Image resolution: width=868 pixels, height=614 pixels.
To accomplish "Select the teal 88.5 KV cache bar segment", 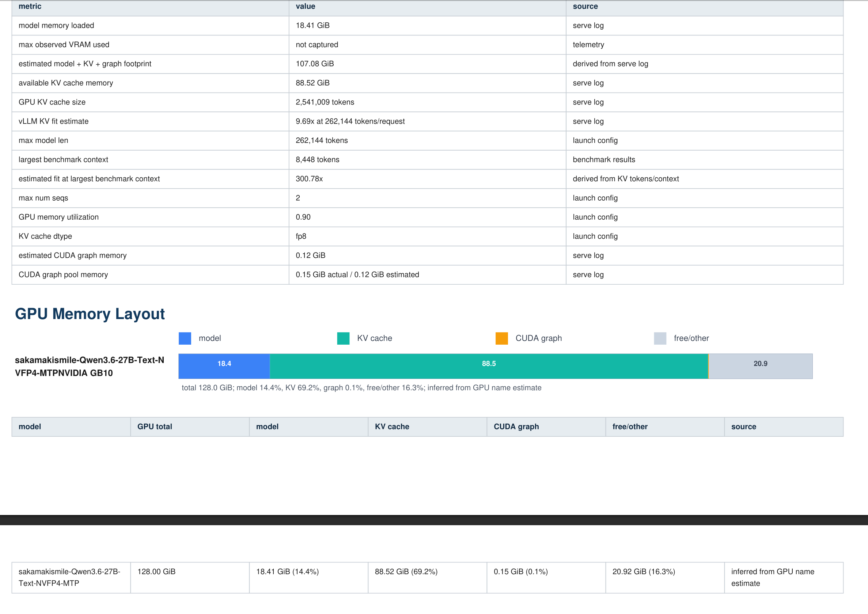I will pos(489,366).
